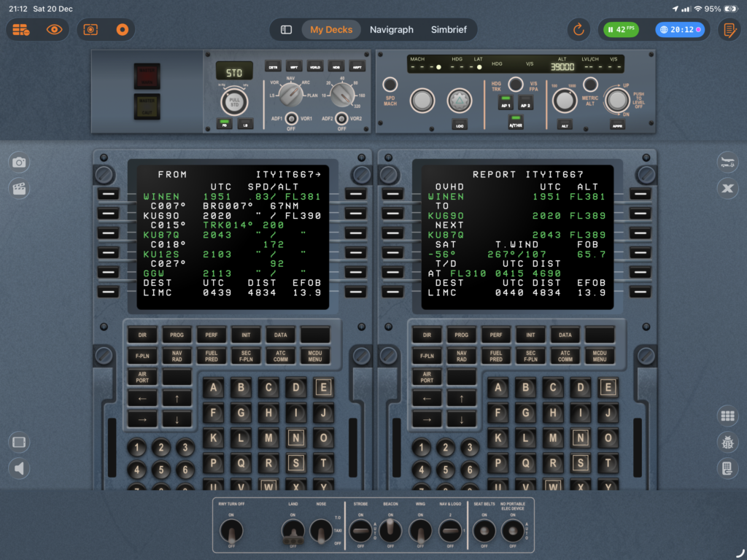
Task: Click the orange record circle icon
Action: (122, 30)
